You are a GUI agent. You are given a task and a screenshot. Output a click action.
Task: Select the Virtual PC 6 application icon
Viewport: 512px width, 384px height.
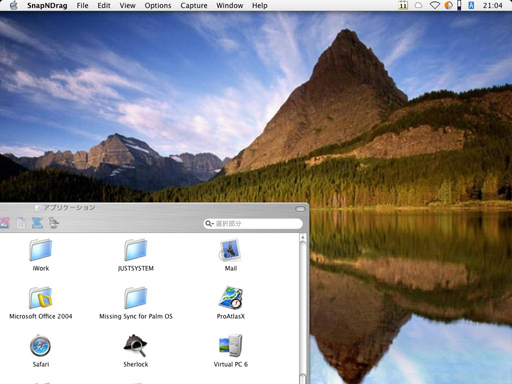click(x=230, y=346)
